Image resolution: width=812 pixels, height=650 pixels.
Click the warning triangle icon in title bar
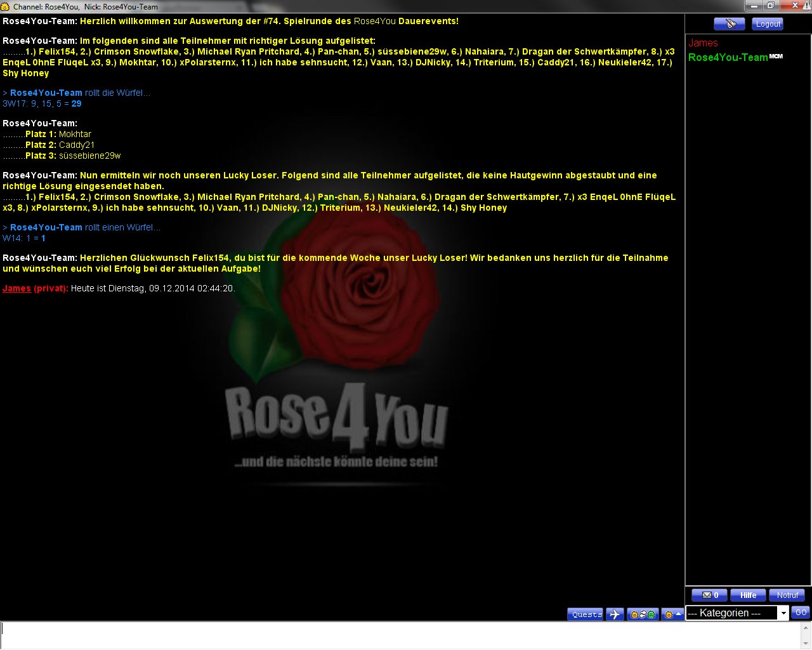pos(807,6)
